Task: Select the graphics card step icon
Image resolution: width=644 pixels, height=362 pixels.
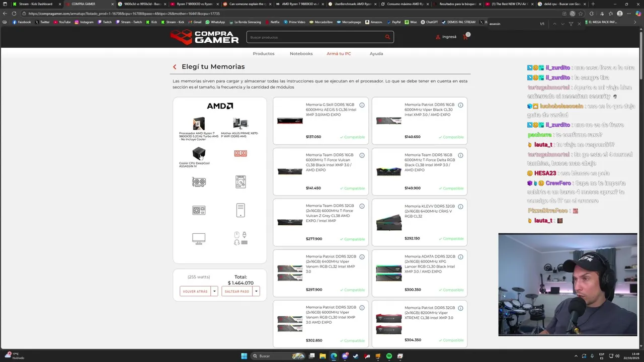Action: click(199, 182)
